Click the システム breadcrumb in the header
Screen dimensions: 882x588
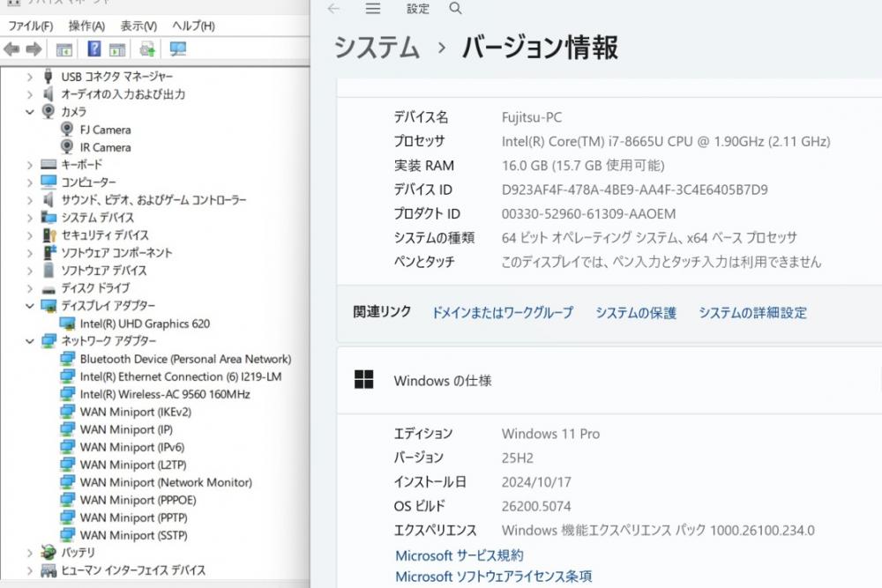click(376, 48)
